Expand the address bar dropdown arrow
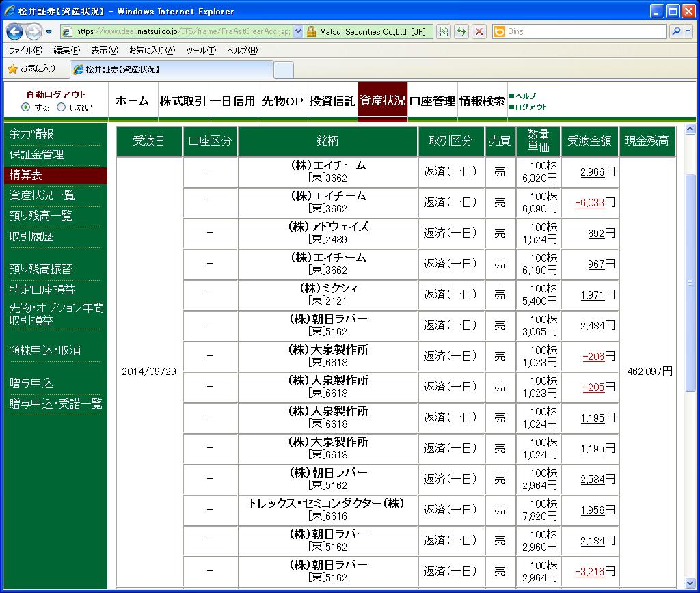This screenshot has height=593, width=700. click(299, 31)
